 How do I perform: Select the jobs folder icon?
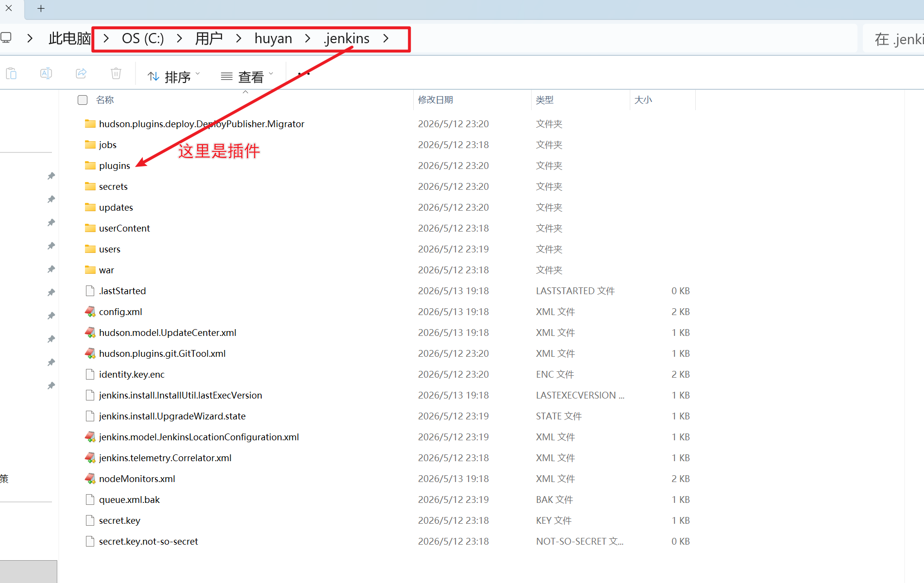[x=90, y=145]
